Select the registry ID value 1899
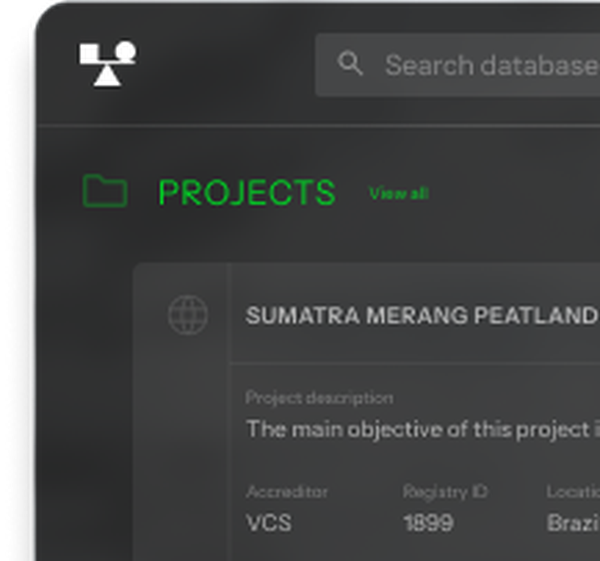Screen dimensions: 600x561 [x=428, y=523]
